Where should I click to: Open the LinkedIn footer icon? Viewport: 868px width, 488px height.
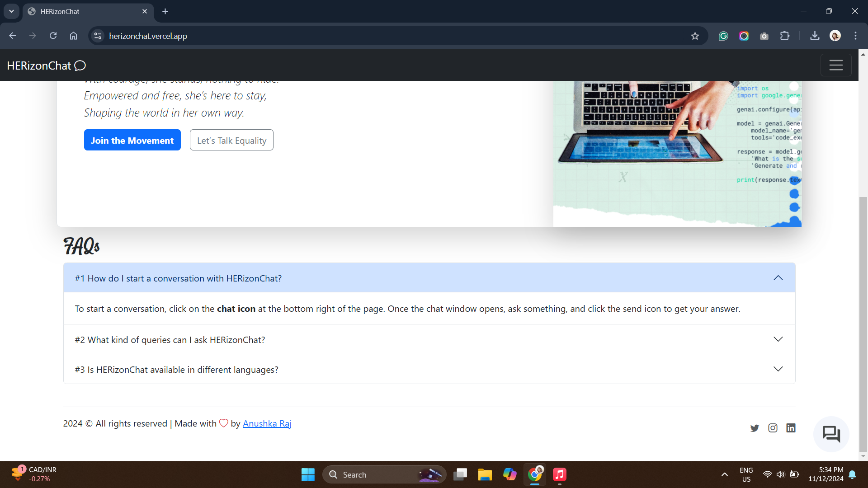pos(791,428)
